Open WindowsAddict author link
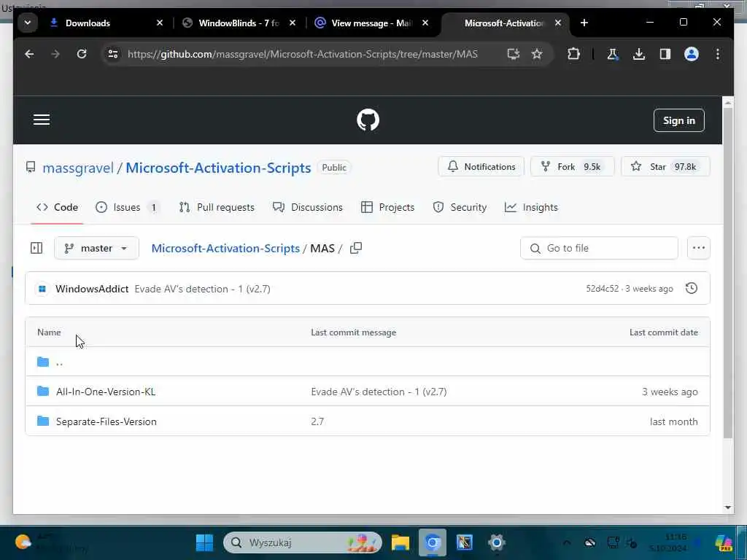 [x=92, y=289]
